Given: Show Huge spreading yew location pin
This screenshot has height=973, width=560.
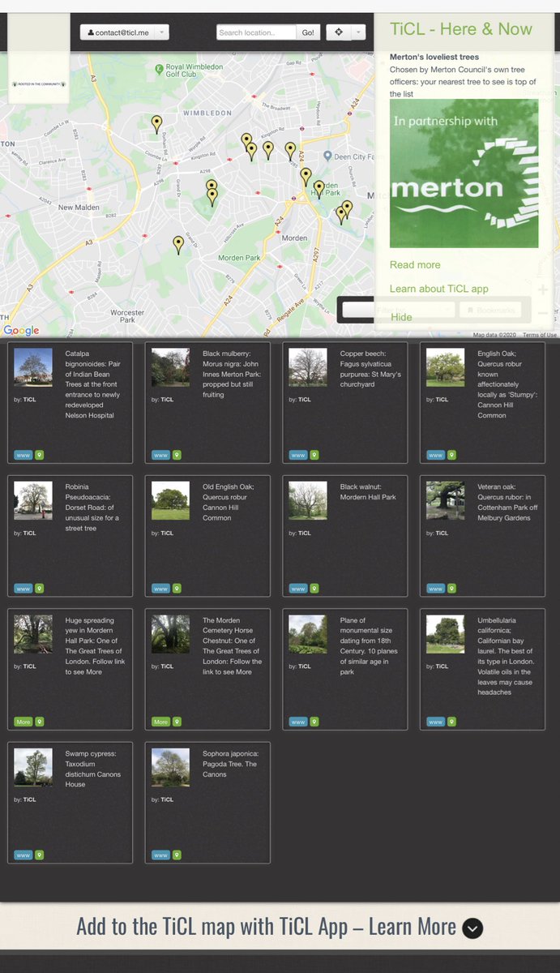Looking at the screenshot, I should coord(40,722).
